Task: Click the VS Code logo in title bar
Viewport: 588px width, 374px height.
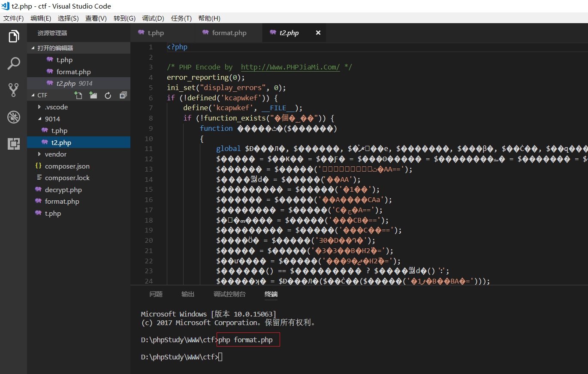Action: point(6,6)
